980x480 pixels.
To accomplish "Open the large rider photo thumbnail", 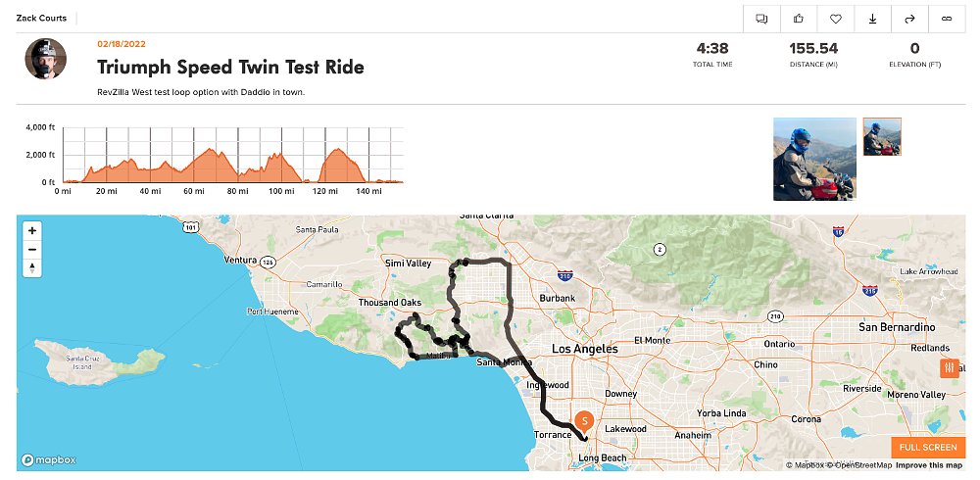I will (x=814, y=159).
